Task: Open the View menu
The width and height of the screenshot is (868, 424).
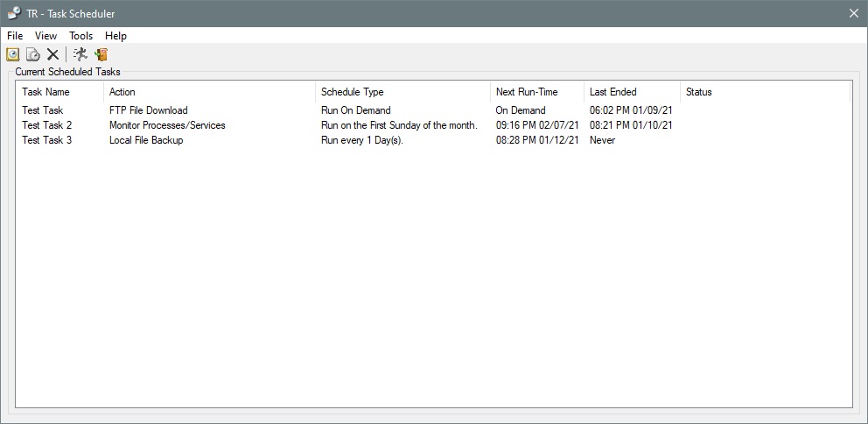Action: tap(45, 35)
